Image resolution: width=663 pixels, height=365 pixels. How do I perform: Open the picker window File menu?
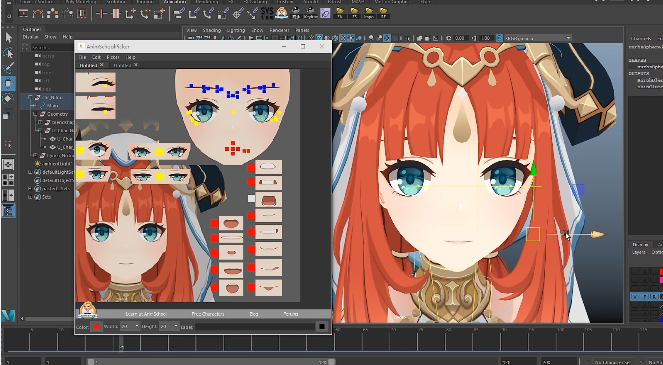[x=82, y=57]
